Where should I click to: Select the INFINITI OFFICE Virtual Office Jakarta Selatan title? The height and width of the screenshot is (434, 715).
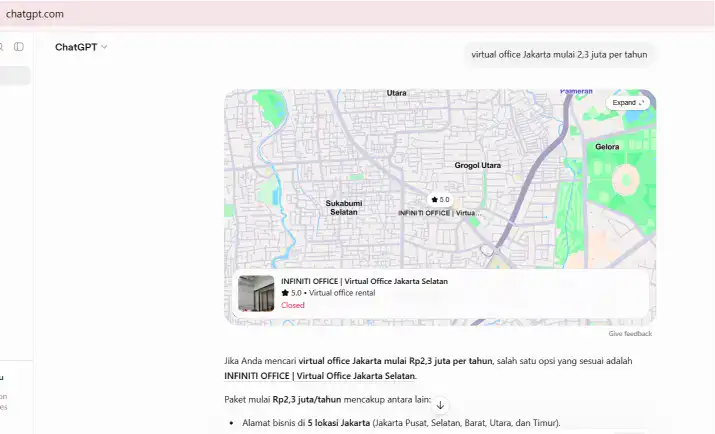[364, 281]
